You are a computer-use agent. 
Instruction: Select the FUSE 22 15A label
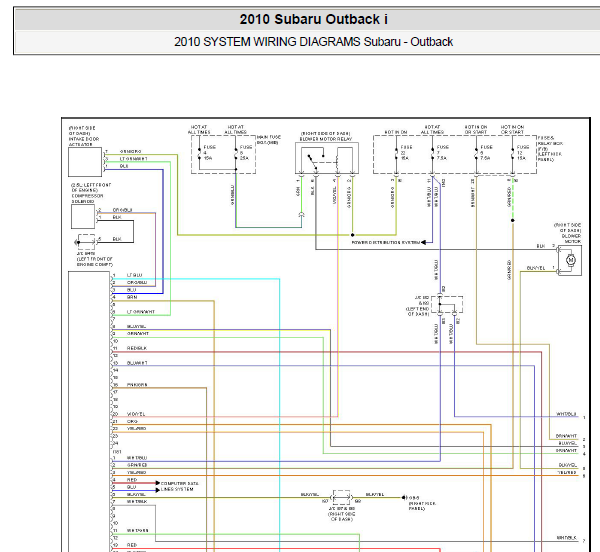click(x=406, y=152)
